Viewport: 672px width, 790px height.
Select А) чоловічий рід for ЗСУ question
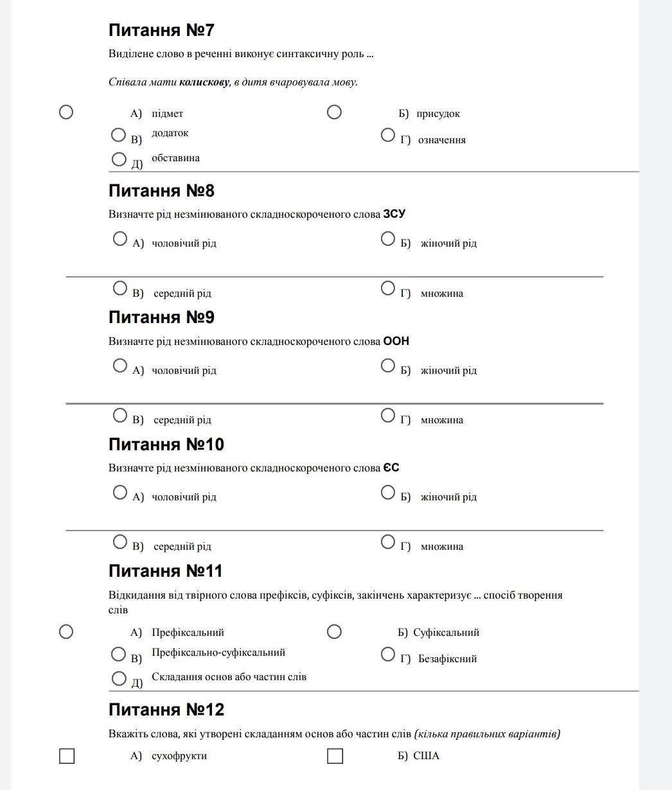click(119, 239)
